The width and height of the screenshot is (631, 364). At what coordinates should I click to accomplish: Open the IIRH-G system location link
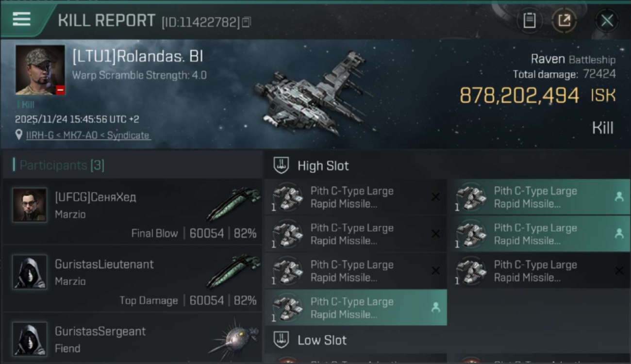tap(88, 135)
